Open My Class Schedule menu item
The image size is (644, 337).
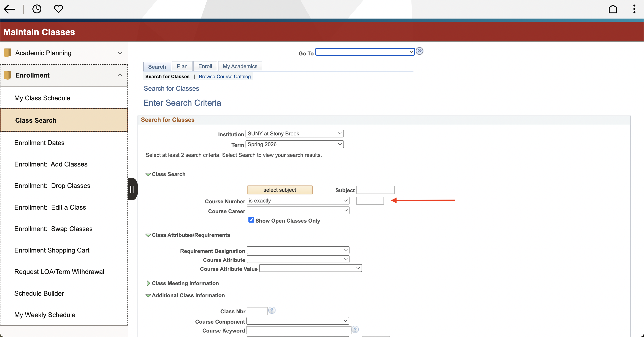point(64,98)
